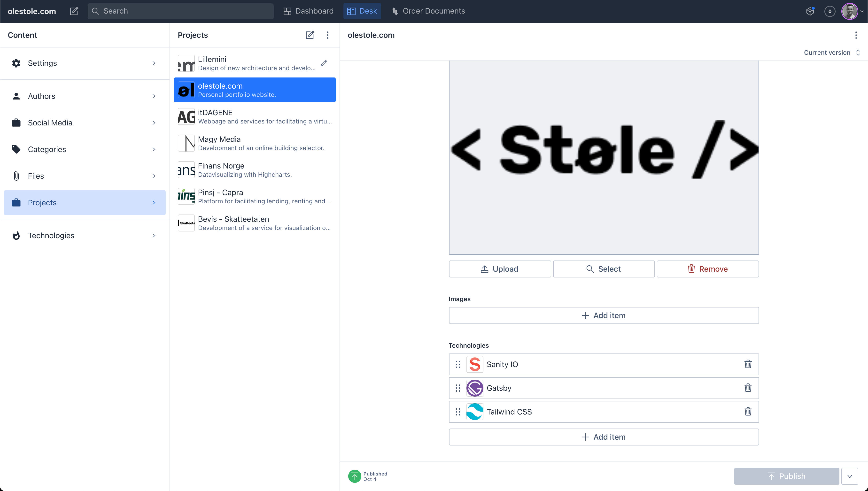Open the Current version selector
The image size is (868, 491).
pos(832,53)
